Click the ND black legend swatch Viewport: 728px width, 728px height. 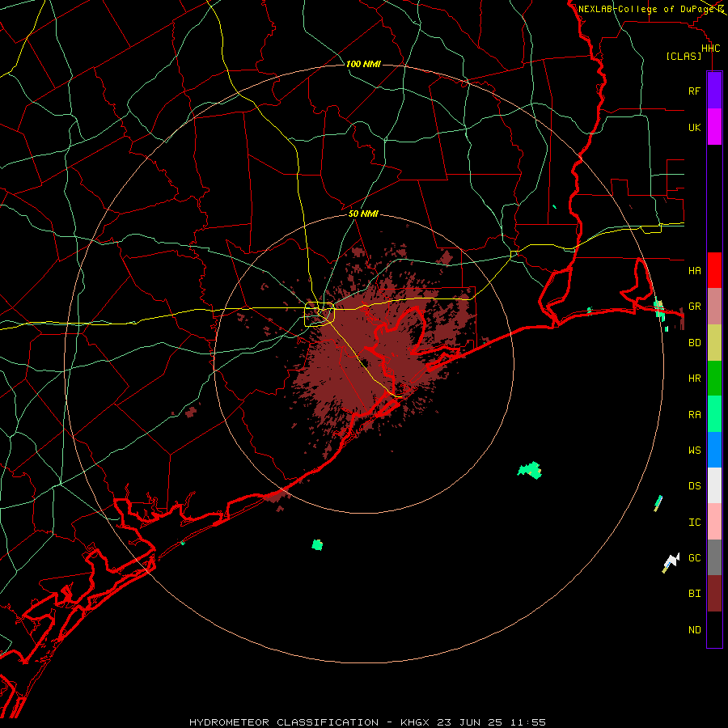click(x=714, y=629)
